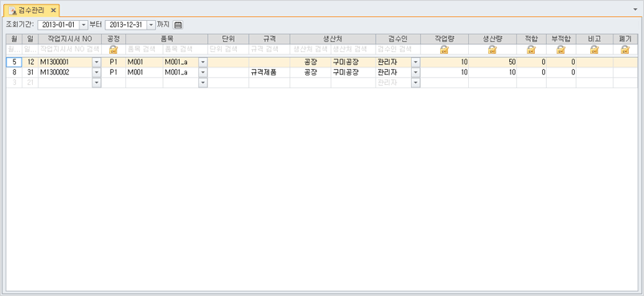
Task: Click the day cell showing 12
Action: coord(31,63)
